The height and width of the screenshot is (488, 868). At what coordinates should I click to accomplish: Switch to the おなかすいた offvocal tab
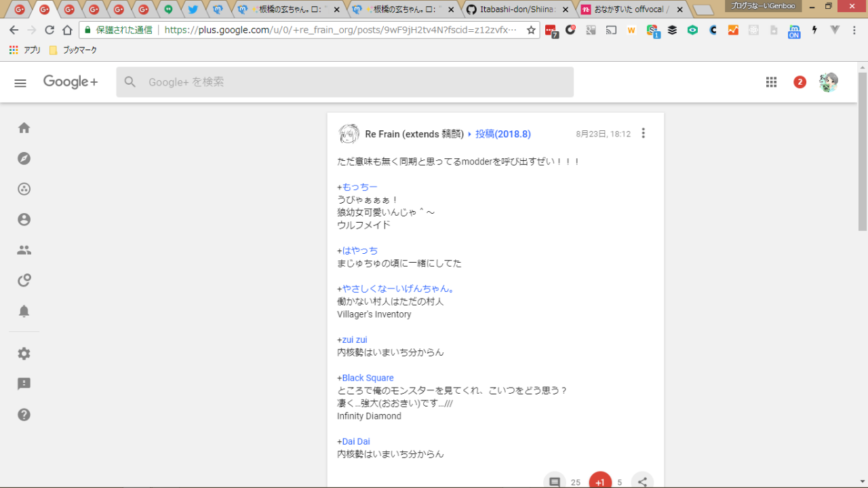click(631, 10)
